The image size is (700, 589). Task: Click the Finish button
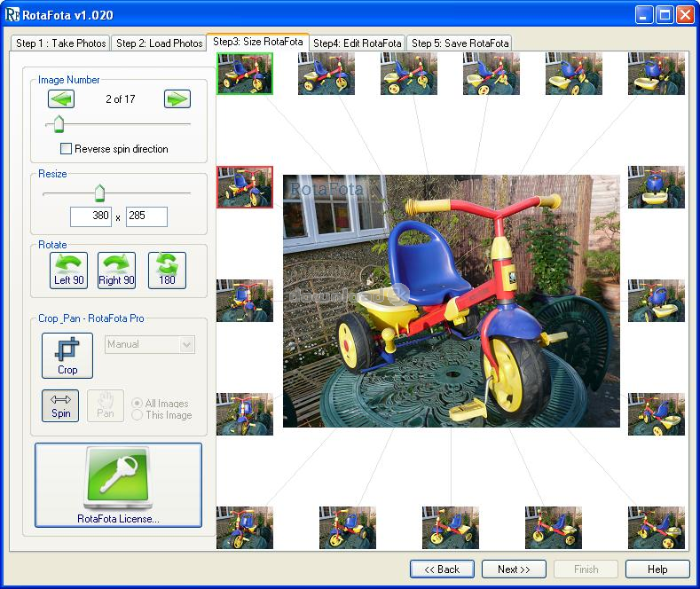pyautogui.click(x=586, y=569)
